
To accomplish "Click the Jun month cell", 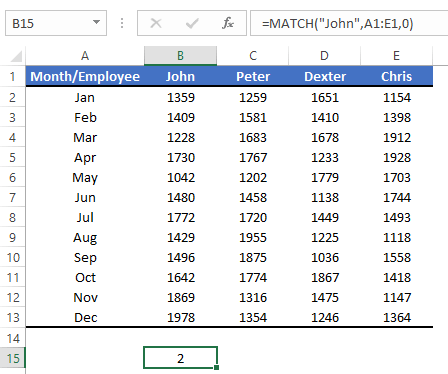I will (85, 197).
